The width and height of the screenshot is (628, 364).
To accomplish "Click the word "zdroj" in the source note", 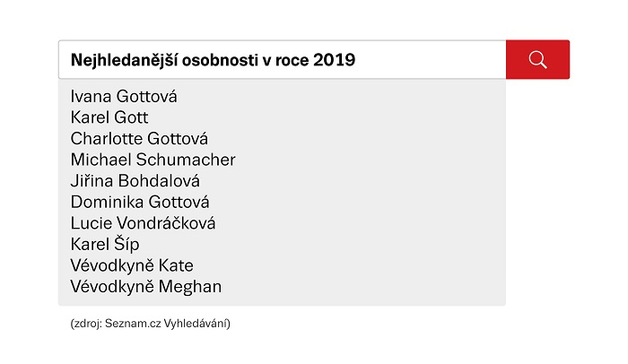I will [87, 324].
